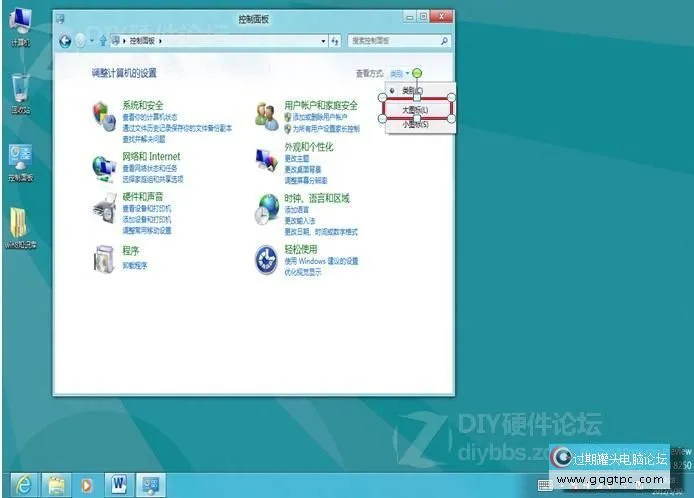
Task: Expand the chevron after 控制面板 breadcrumb
Action: pyautogui.click(x=160, y=41)
